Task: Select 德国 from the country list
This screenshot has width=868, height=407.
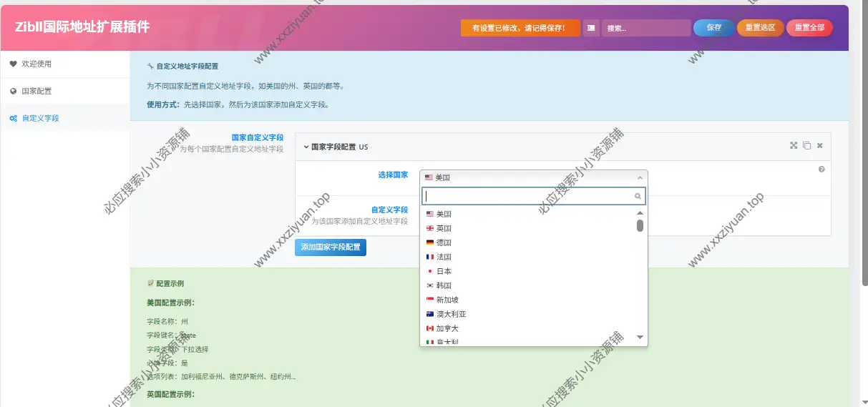Action: [x=444, y=242]
